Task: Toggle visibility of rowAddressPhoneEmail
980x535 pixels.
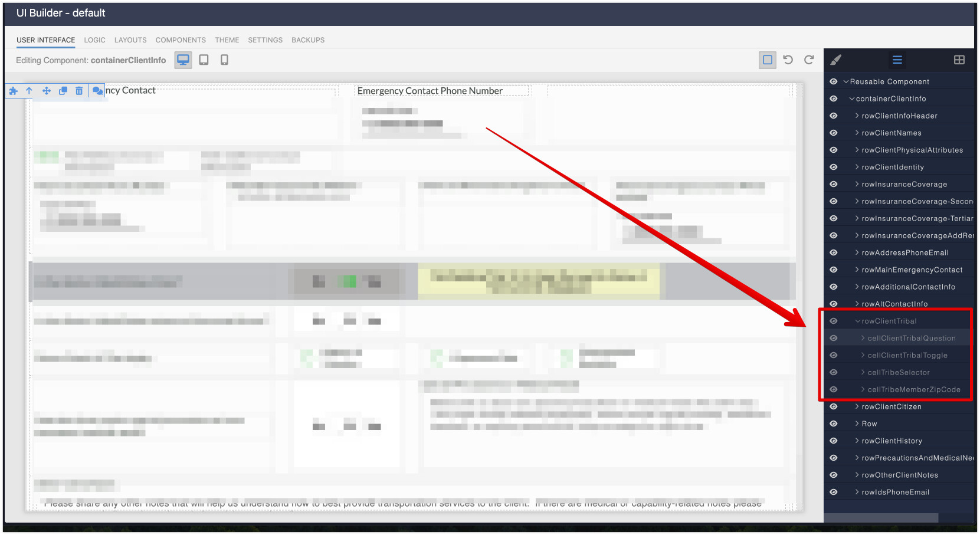Action: pyautogui.click(x=834, y=252)
